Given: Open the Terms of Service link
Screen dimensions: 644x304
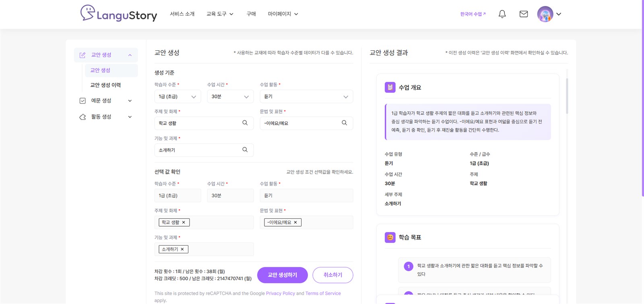Looking at the screenshot, I should click(323, 294).
